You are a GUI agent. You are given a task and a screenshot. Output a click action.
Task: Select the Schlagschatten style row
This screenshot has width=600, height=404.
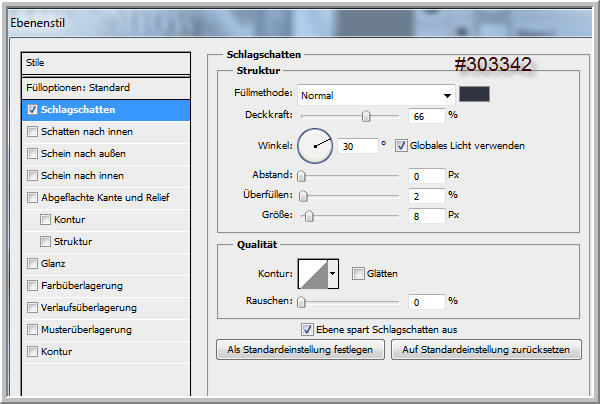[106, 110]
